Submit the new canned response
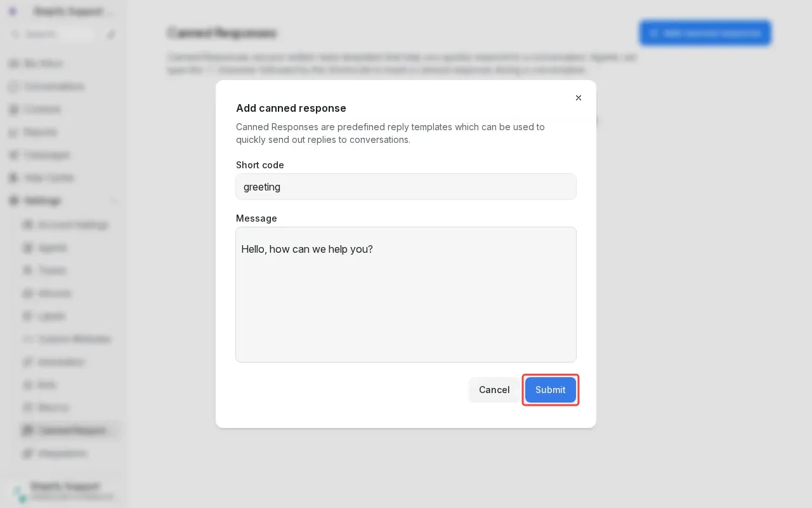Image resolution: width=812 pixels, height=508 pixels. 550,390
